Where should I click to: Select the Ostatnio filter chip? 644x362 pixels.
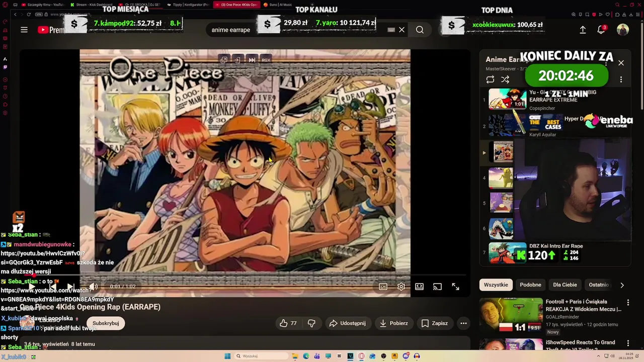click(x=599, y=285)
